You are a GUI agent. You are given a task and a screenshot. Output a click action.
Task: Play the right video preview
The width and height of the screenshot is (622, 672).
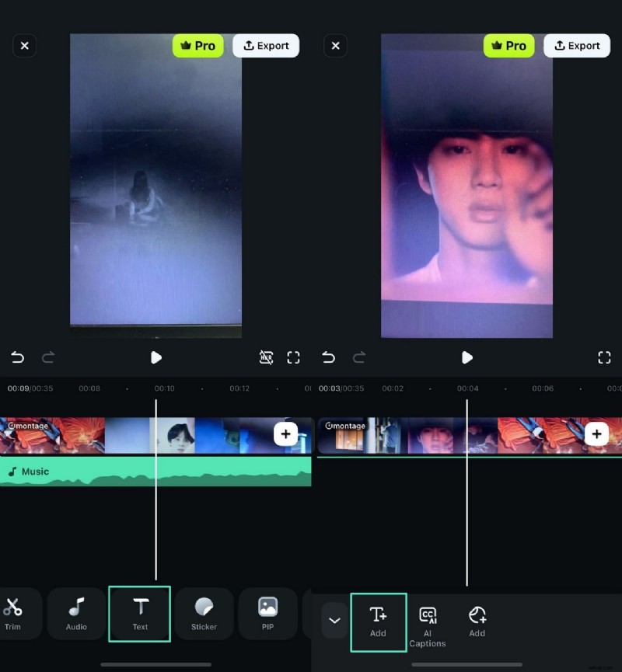pos(466,357)
